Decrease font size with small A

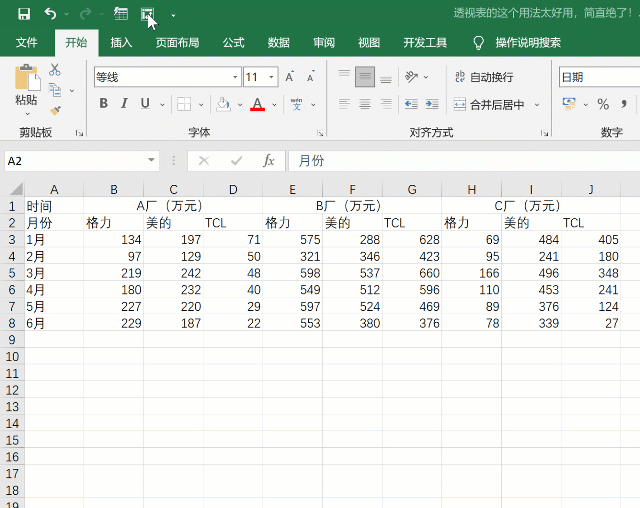pos(311,77)
